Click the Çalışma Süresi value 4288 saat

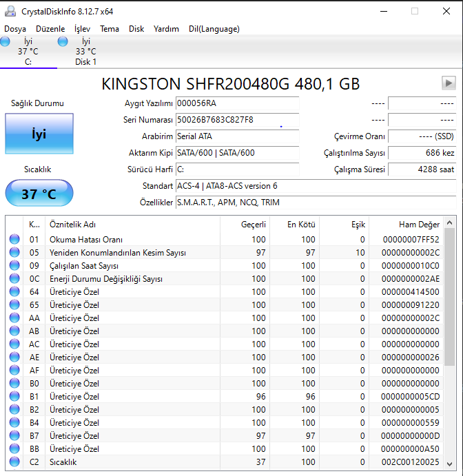point(422,169)
